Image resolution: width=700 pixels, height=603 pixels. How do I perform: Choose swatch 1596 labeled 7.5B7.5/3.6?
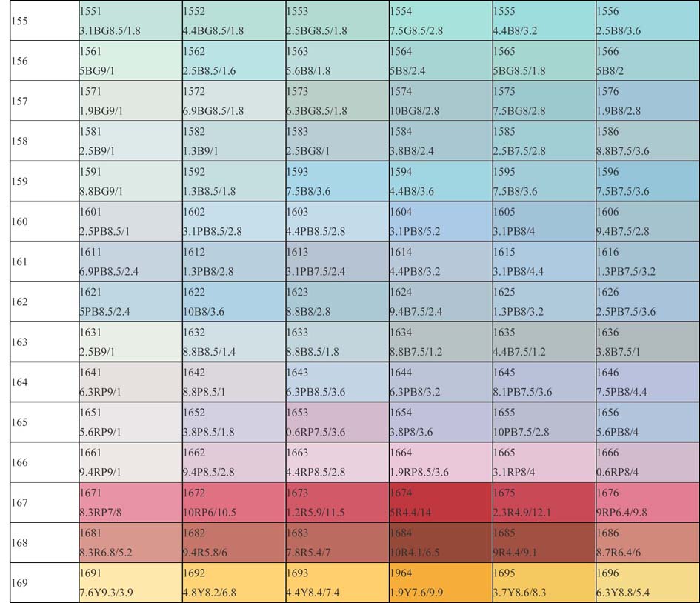tap(647, 181)
